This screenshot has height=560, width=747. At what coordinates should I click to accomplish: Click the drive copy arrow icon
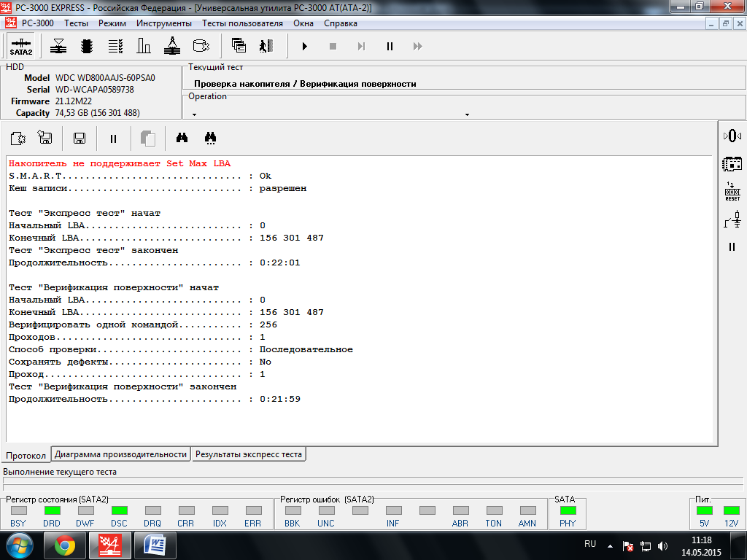[x=201, y=46]
